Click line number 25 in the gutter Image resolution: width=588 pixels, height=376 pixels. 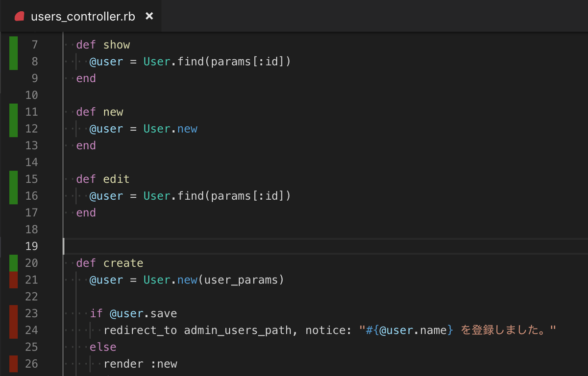point(31,347)
